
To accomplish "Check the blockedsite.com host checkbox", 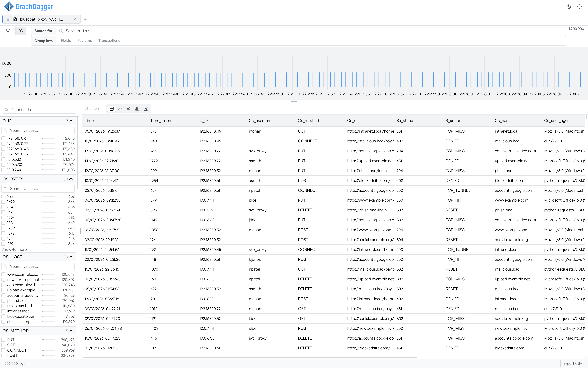I will pos(3,316).
